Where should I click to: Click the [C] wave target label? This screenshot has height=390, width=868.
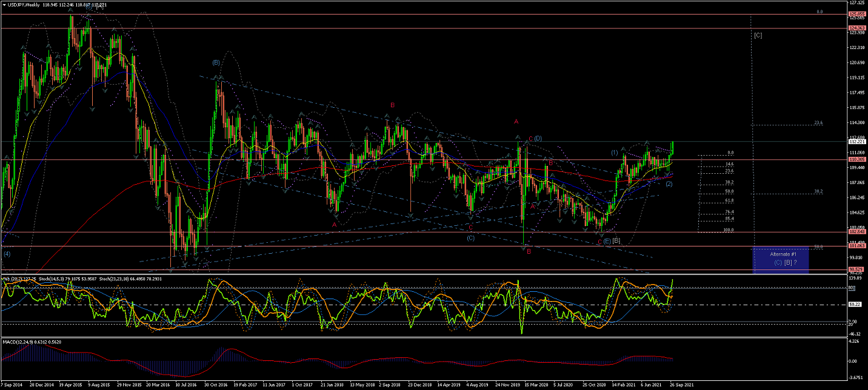[758, 35]
